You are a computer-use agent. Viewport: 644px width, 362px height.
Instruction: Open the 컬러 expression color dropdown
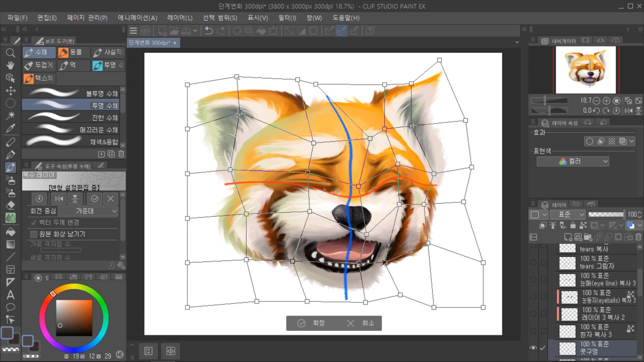[x=573, y=161]
